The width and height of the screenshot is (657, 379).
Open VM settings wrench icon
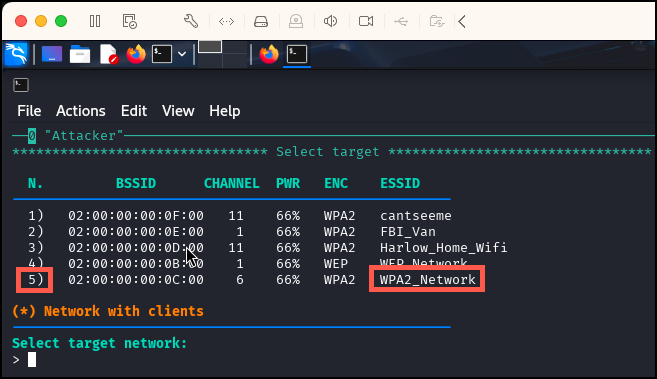(x=191, y=21)
